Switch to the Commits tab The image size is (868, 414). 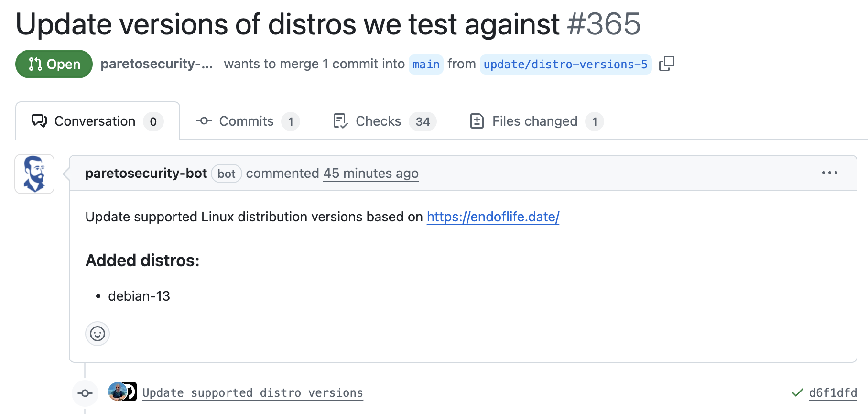tap(248, 121)
